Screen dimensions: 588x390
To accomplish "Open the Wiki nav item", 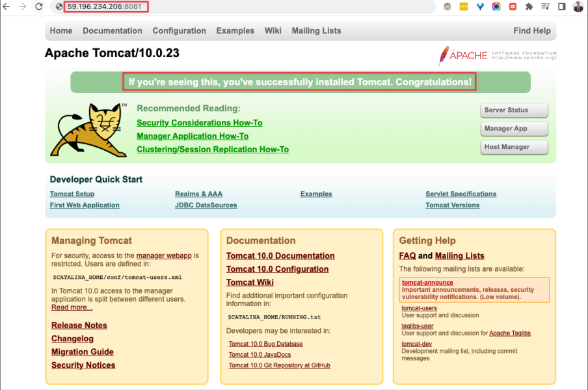I will [x=273, y=31].
